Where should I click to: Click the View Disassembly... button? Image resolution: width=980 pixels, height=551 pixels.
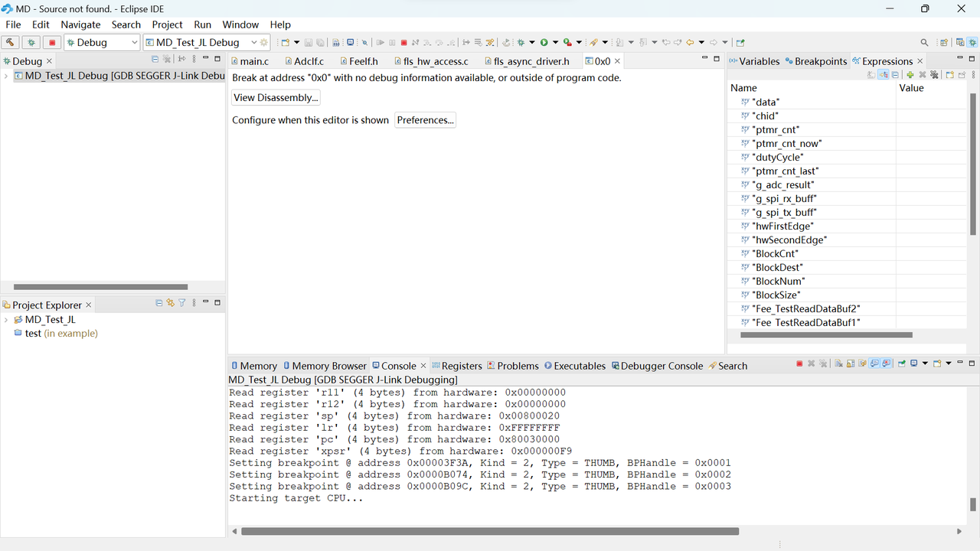click(276, 97)
